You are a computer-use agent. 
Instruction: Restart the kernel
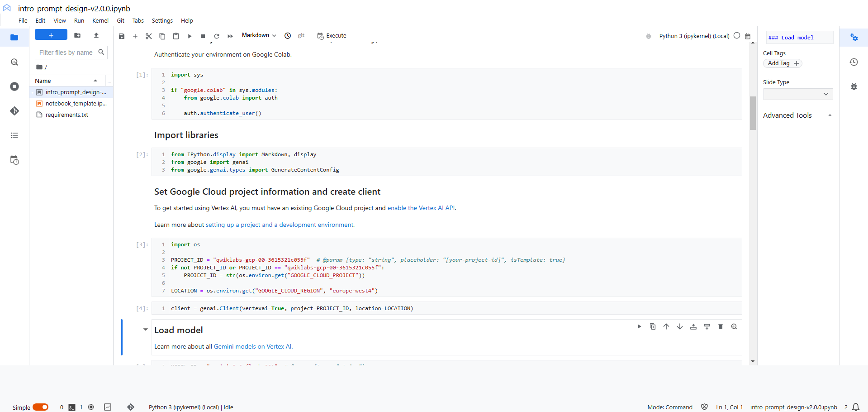(217, 36)
